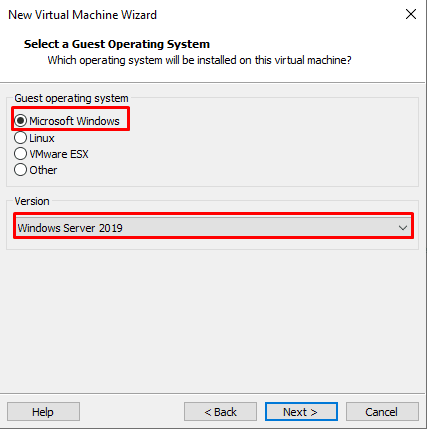This screenshot has height=429, width=427.
Task: Go back with the < Back button
Action: 220,412
